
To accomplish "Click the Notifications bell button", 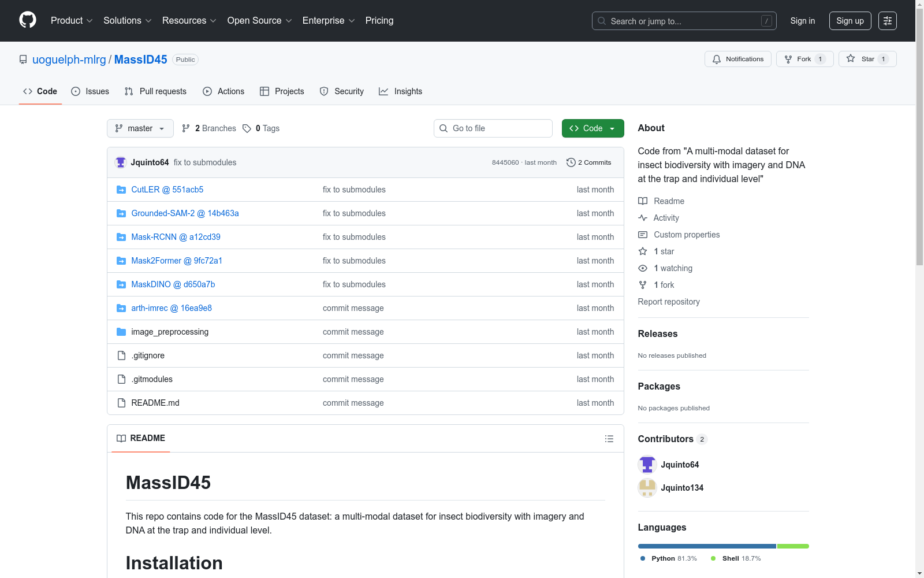I will click(x=738, y=59).
